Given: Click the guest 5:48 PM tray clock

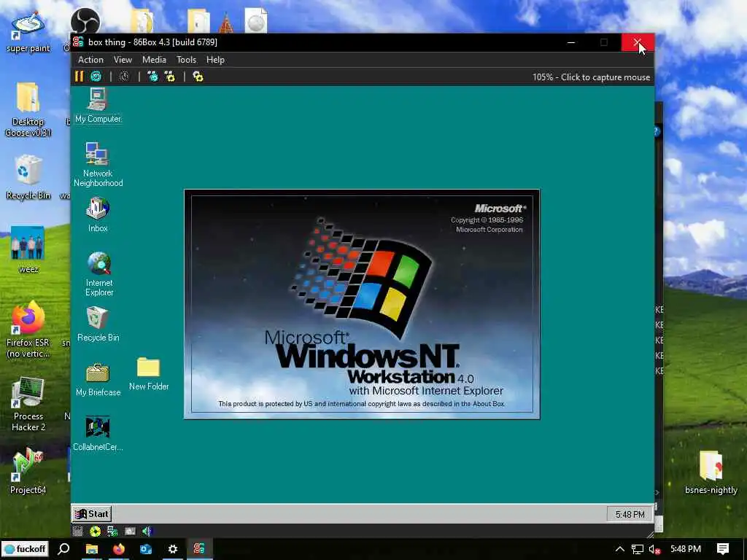Looking at the screenshot, I should (x=630, y=514).
